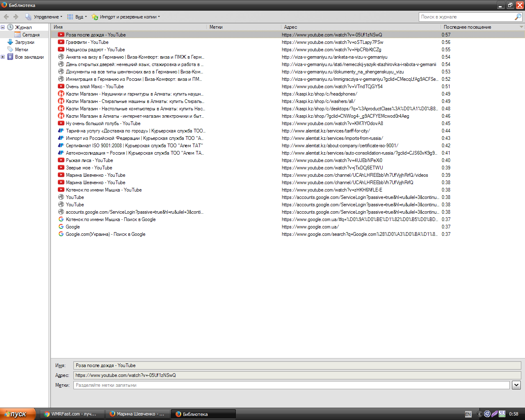
Task: Click the 0:45 last-visit time cell
Action: coord(446,123)
